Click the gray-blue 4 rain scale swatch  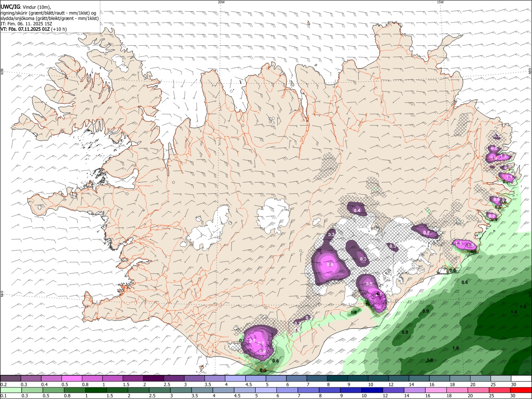tap(223, 390)
